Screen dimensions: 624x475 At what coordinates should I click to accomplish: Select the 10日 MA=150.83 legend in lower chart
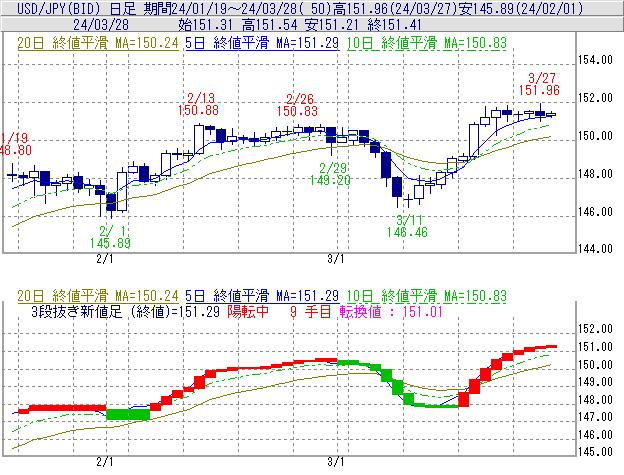(427, 296)
